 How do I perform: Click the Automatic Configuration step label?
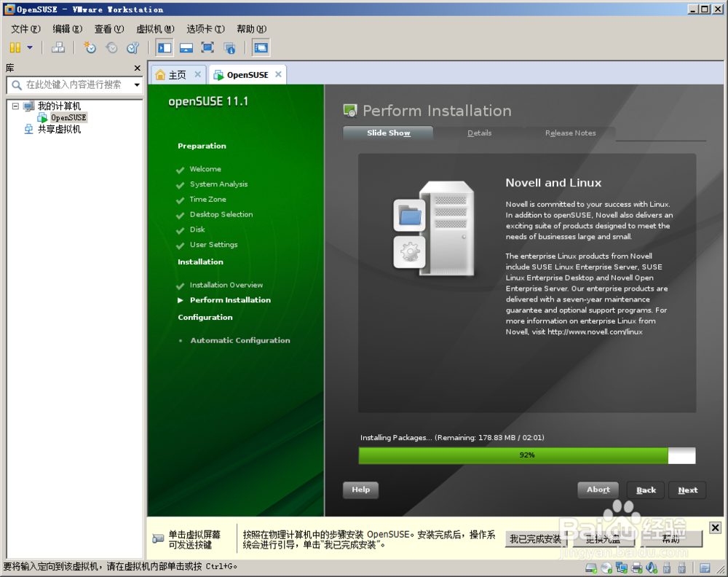[x=240, y=340]
